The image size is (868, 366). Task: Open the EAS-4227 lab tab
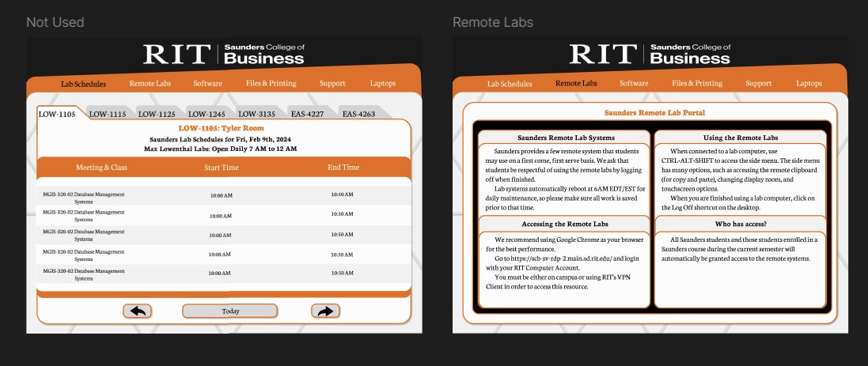pos(306,114)
